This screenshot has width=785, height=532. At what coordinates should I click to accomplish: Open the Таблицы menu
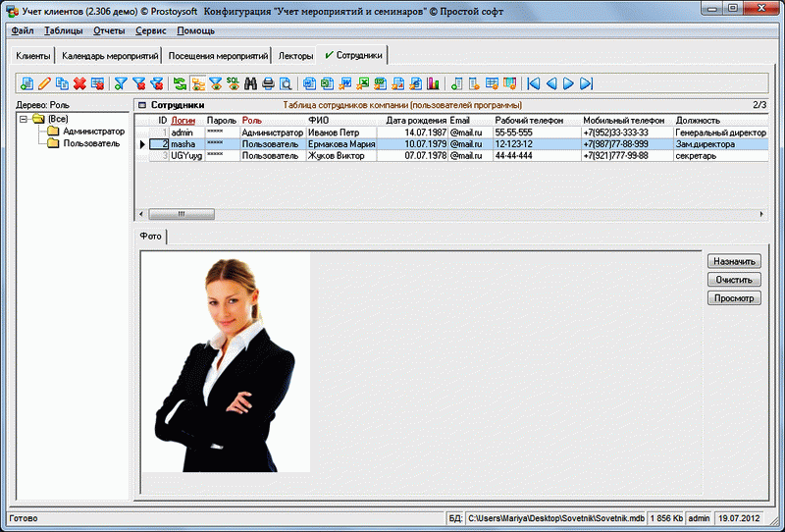click(64, 30)
